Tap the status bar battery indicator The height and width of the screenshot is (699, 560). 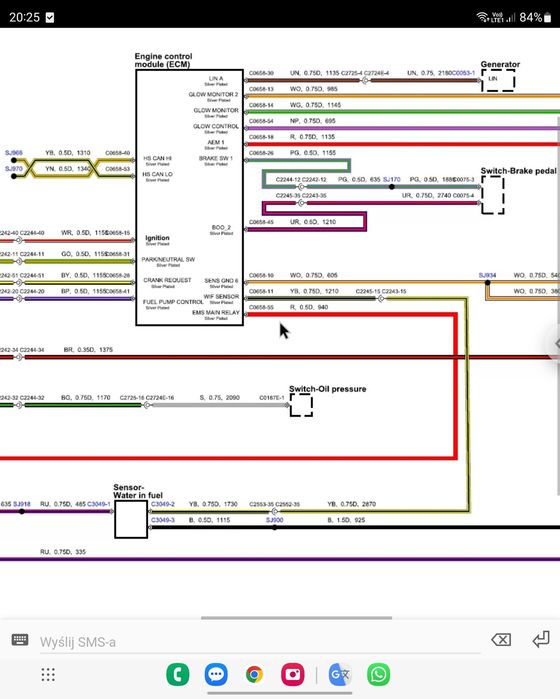coord(547,17)
